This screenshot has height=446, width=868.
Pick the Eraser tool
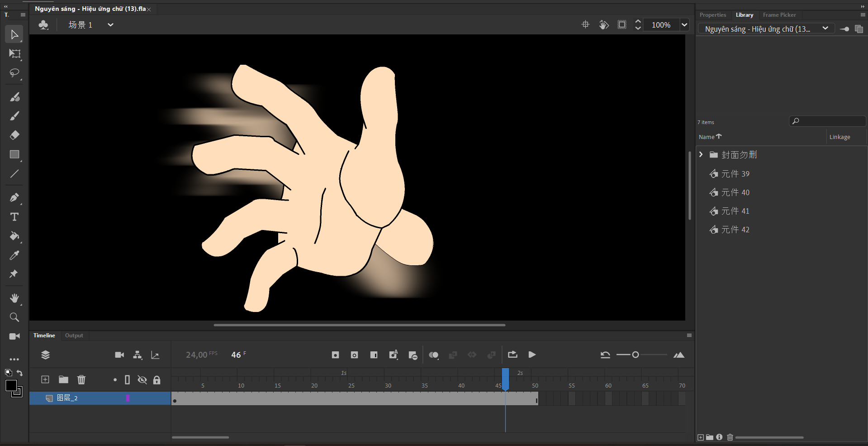click(x=14, y=135)
